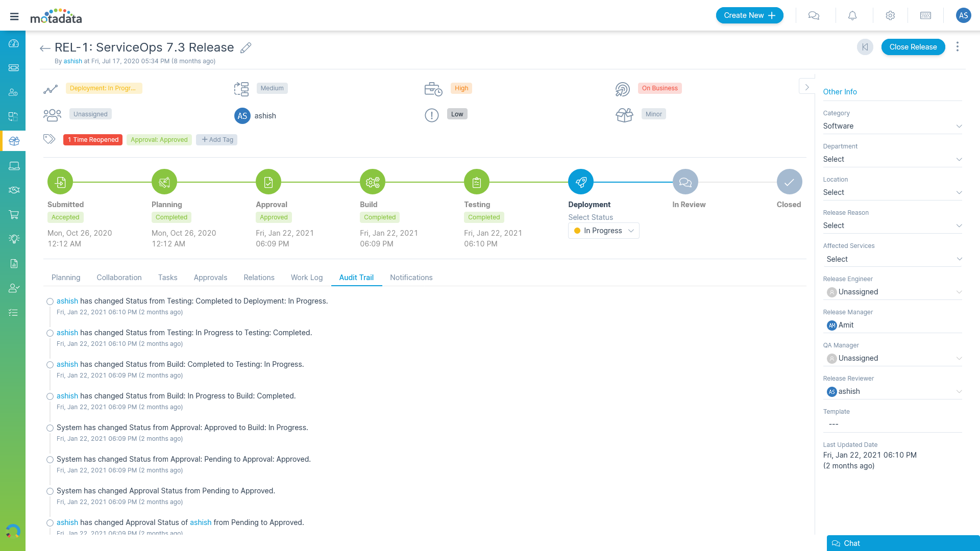
Task: Click the Closed stage checkmark icon
Action: tap(789, 182)
